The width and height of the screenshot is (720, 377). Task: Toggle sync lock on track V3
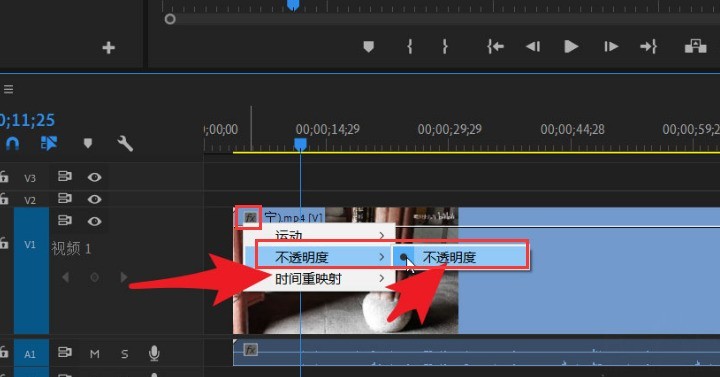65,176
